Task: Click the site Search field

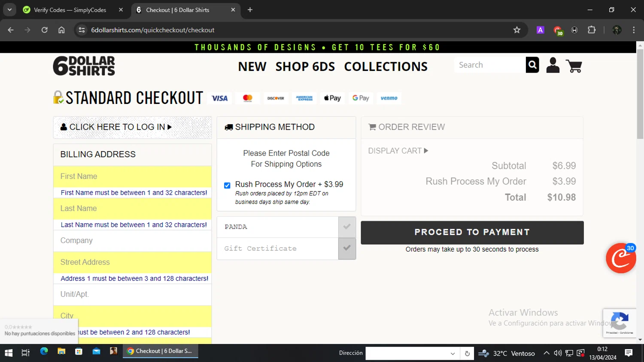Action: [x=490, y=65]
